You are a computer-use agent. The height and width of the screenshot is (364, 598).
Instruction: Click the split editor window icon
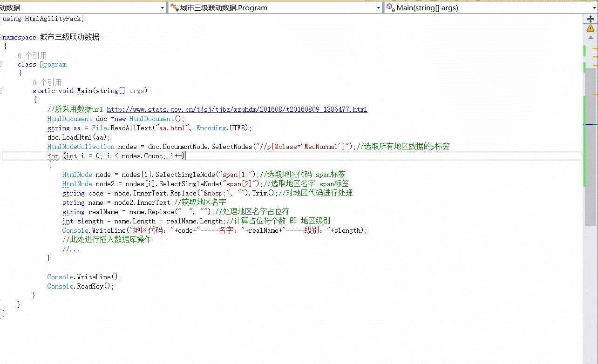[591, 19]
